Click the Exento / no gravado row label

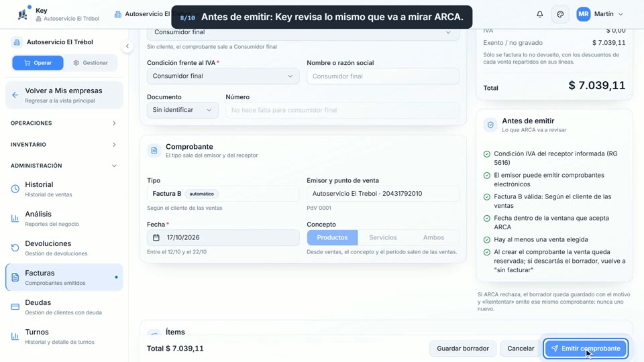coord(513,43)
